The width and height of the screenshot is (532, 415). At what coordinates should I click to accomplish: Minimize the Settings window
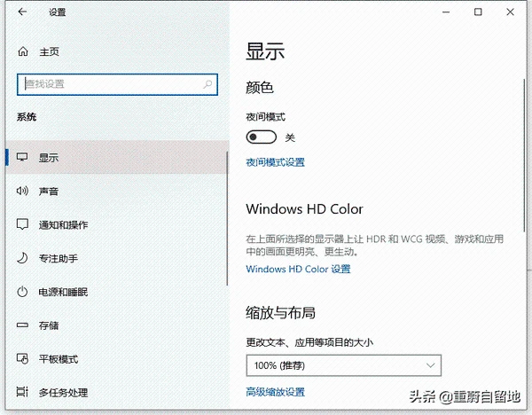(x=446, y=12)
